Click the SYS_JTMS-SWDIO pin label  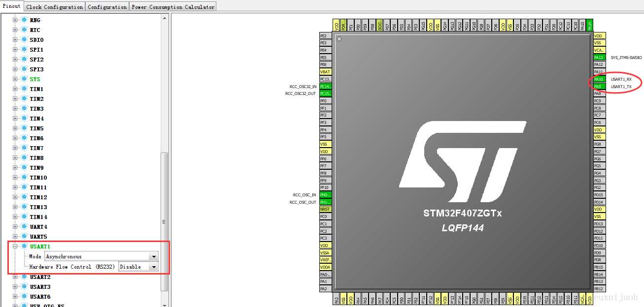tap(626, 58)
